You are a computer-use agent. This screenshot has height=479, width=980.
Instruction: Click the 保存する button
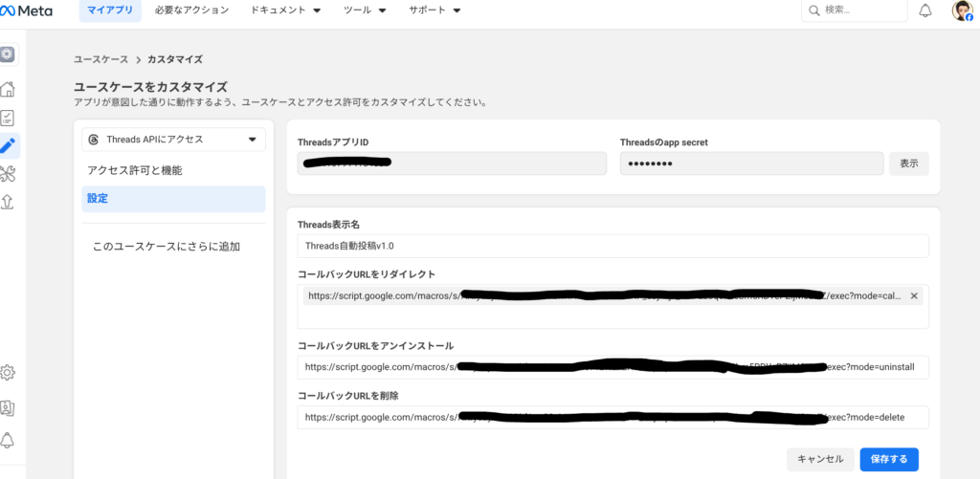(x=889, y=459)
